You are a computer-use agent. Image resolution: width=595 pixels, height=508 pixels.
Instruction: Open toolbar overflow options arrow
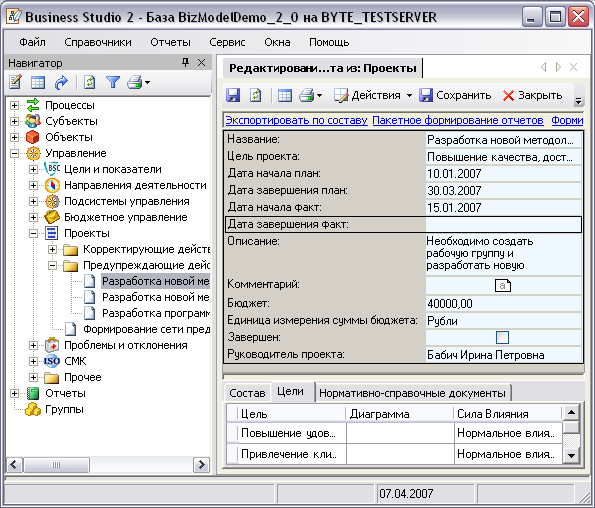point(578,101)
